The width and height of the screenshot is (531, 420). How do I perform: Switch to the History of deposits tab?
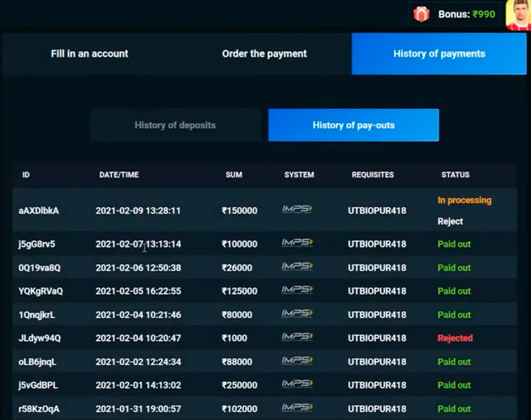(x=175, y=125)
